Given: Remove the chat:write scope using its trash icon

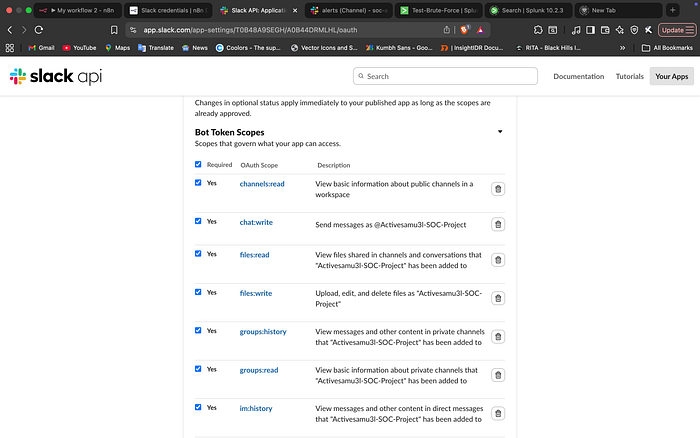Looking at the screenshot, I should (x=498, y=224).
